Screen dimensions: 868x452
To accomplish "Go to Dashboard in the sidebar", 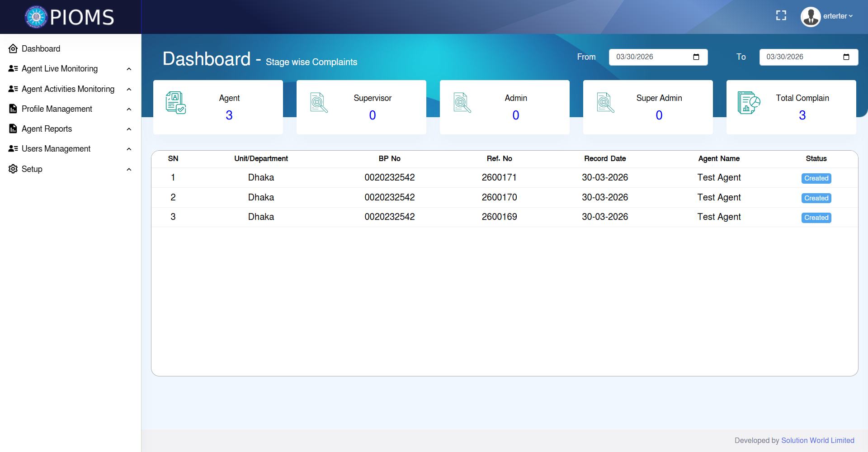I will click(41, 49).
